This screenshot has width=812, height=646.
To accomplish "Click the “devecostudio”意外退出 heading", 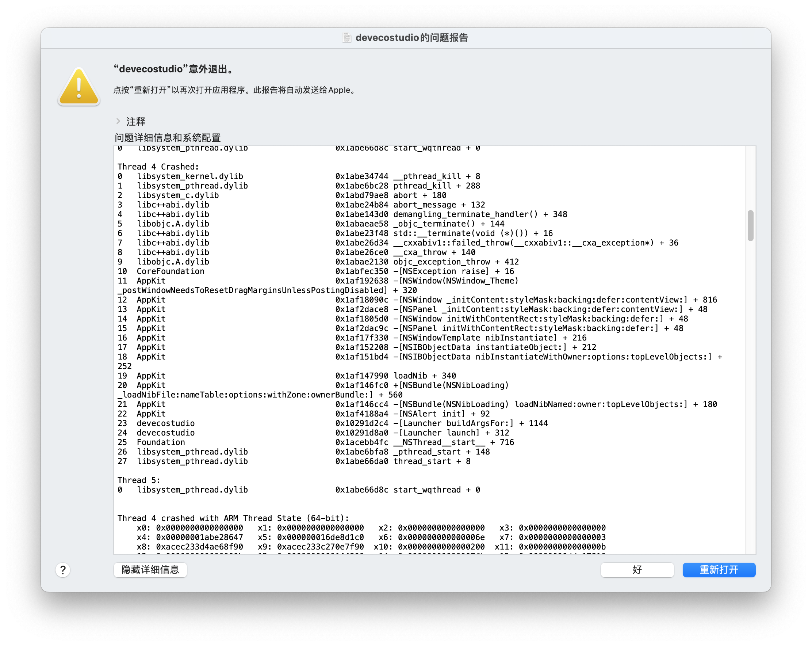I will pos(174,69).
